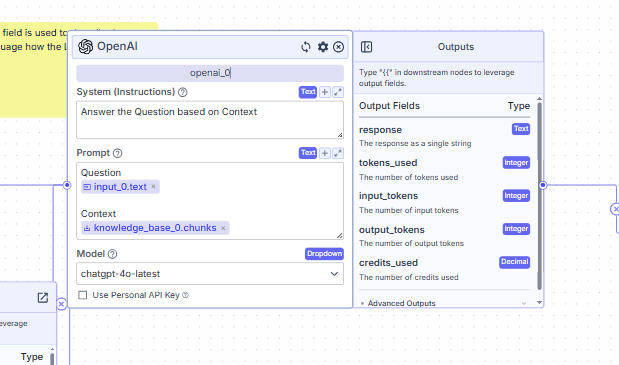
Task: Click Integer badge next to tokens_used
Action: (x=516, y=163)
